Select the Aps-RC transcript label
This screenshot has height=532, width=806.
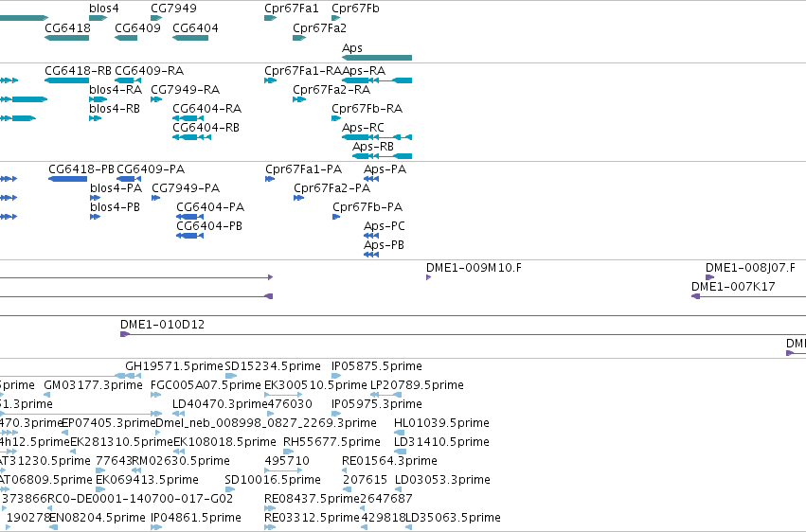(x=363, y=128)
